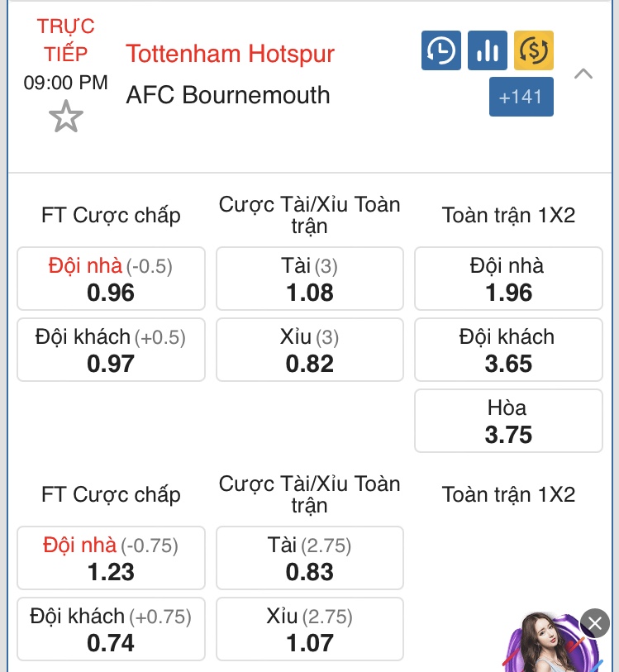Choose 1X2 Đội nhà at 1.96
Image resolution: width=619 pixels, height=672 pixels.
pyautogui.click(x=508, y=279)
